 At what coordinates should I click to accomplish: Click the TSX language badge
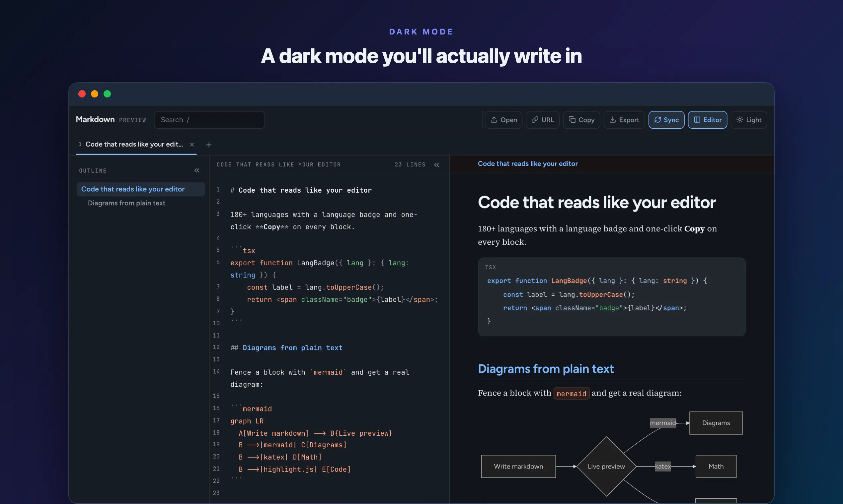coord(490,268)
